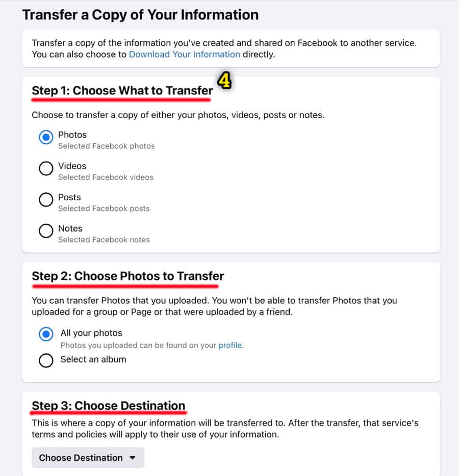This screenshot has width=459, height=476.
Task: Choose the Select an album radio button
Action: (46, 360)
